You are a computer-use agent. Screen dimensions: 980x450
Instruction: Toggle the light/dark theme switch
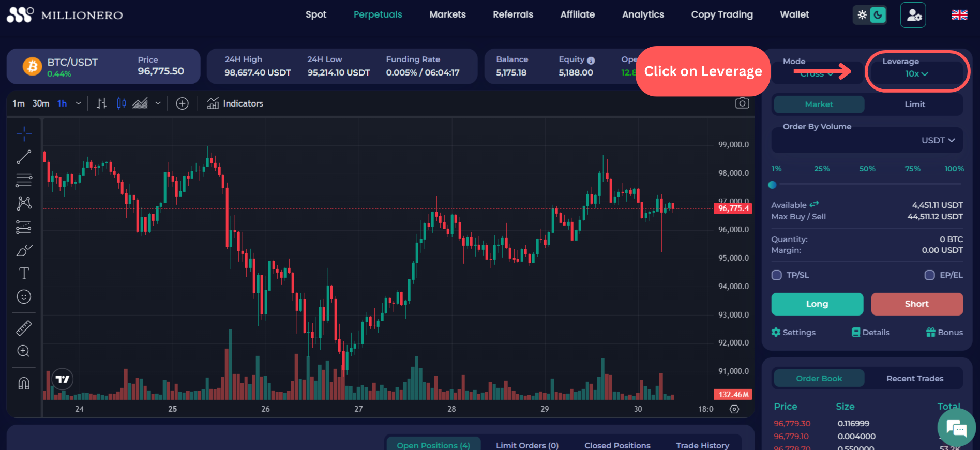[x=869, y=15]
